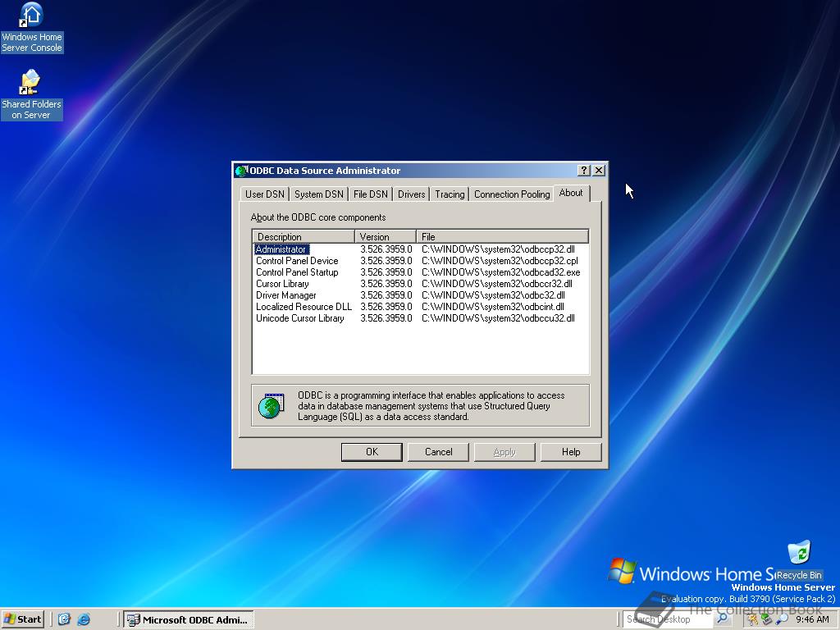Image resolution: width=840 pixels, height=630 pixels.
Task: Select the Localized Resource DLL row
Action: tap(421, 307)
